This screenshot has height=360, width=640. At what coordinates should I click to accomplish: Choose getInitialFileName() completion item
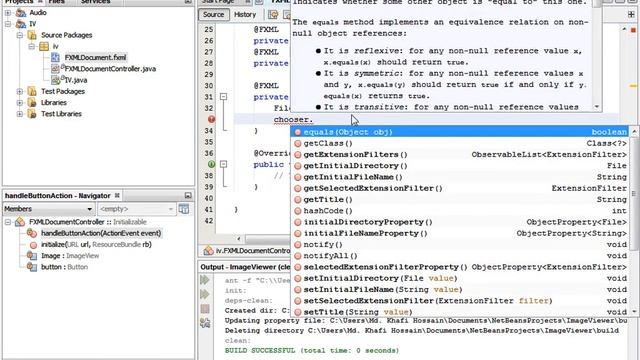click(460, 177)
